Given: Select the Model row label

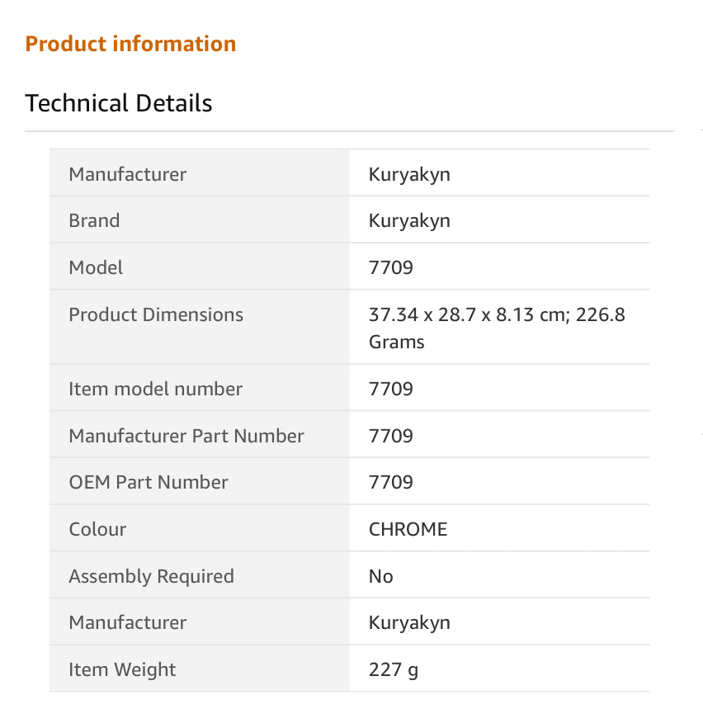Looking at the screenshot, I should [x=96, y=267].
